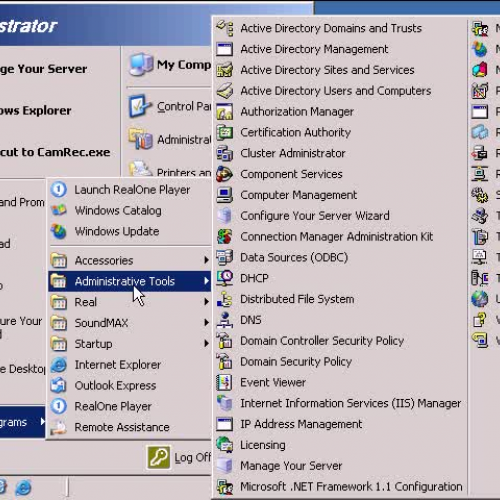Select Administrative Tools in Programs menu
Image resolution: width=500 pixels, height=500 pixels.
(x=130, y=281)
